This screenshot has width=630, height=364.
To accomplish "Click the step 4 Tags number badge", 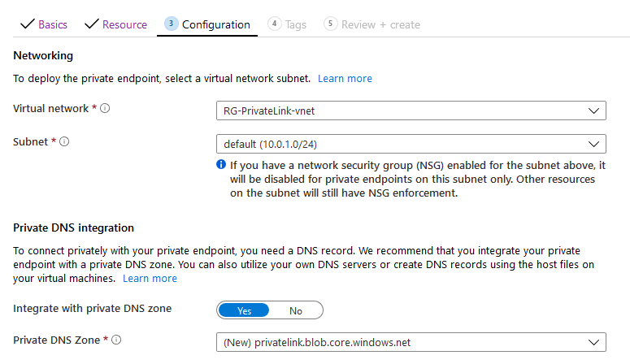I will 275,24.
